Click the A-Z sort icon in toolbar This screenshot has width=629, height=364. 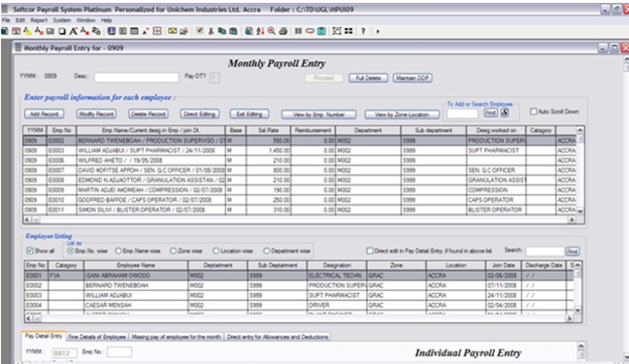260,31
